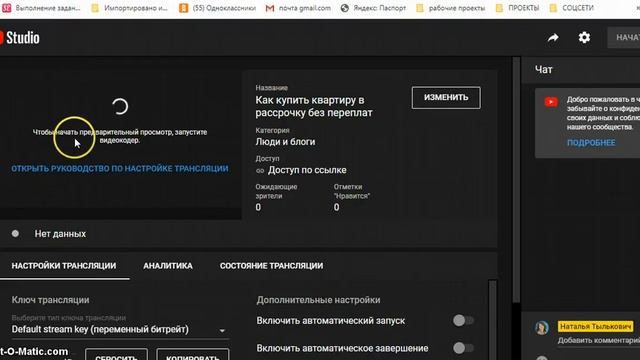The image size is (640, 360).
Task: Switch to Настройки трансляции tab
Action: (64, 266)
